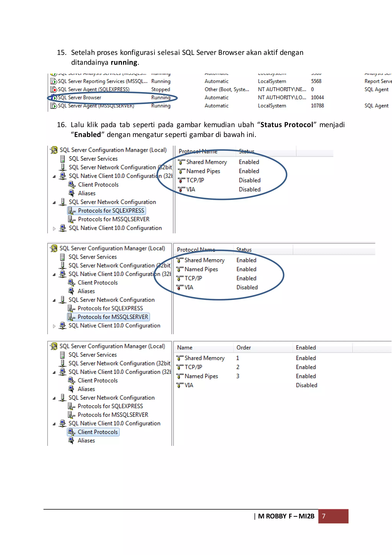Select VIA row in the client protocols order list
Viewport: 392px width, 555px height.
point(247,385)
